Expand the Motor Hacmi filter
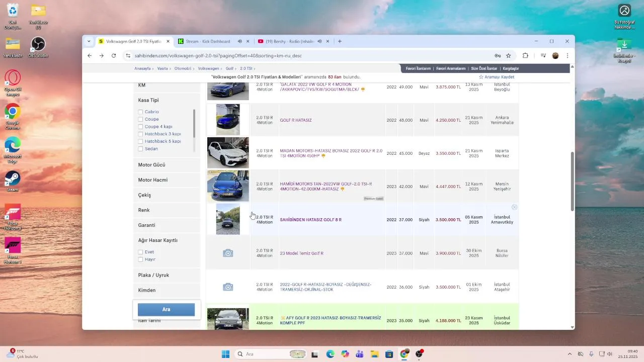Image resolution: width=644 pixels, height=362 pixels. pos(167,180)
